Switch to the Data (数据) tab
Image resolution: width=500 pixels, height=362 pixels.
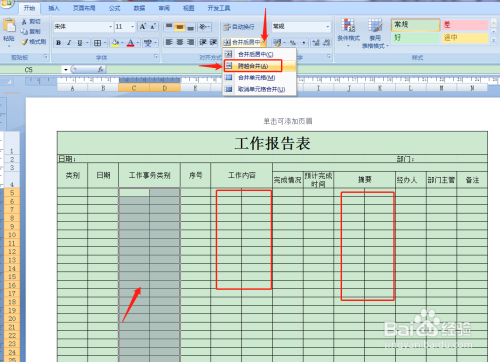[139, 8]
